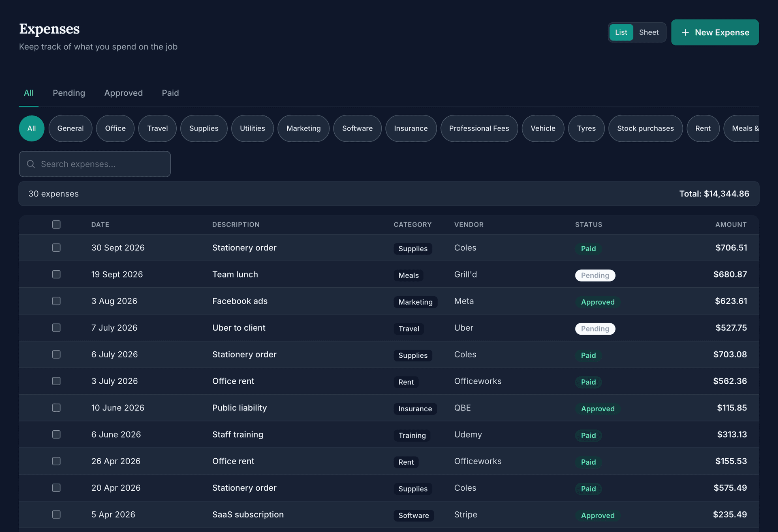
Task: Sort by the DESCRIPTION column header
Action: pos(236,224)
